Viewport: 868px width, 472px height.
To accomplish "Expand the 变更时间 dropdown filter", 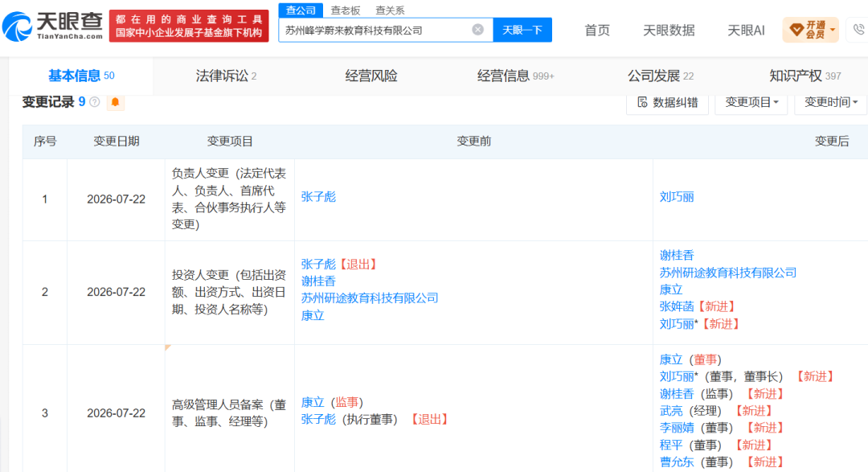I will [x=830, y=102].
